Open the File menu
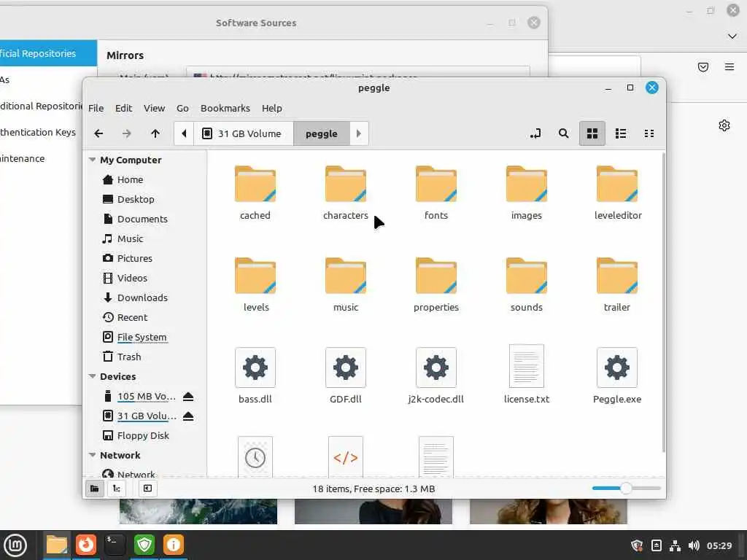This screenshot has height=560, width=747. pyautogui.click(x=96, y=108)
